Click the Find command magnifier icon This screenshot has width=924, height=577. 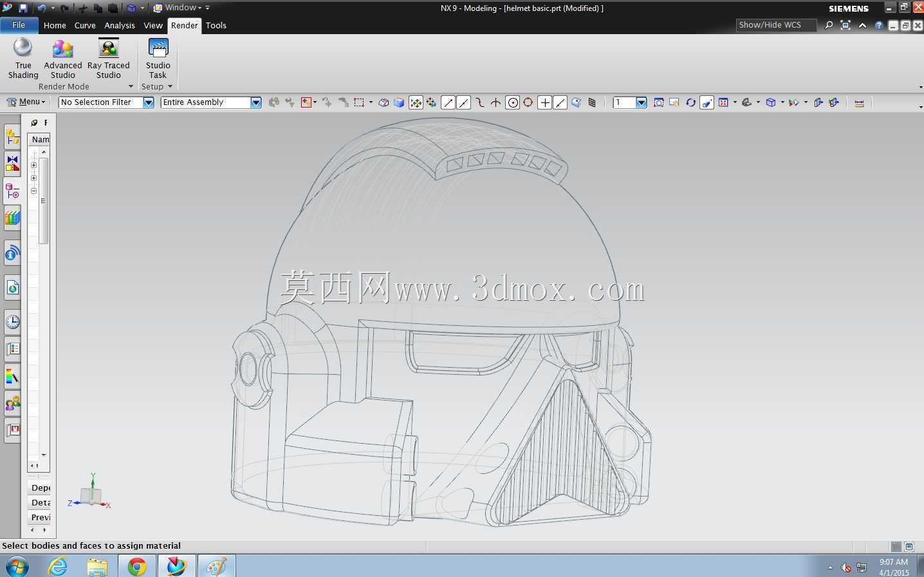[x=829, y=25]
